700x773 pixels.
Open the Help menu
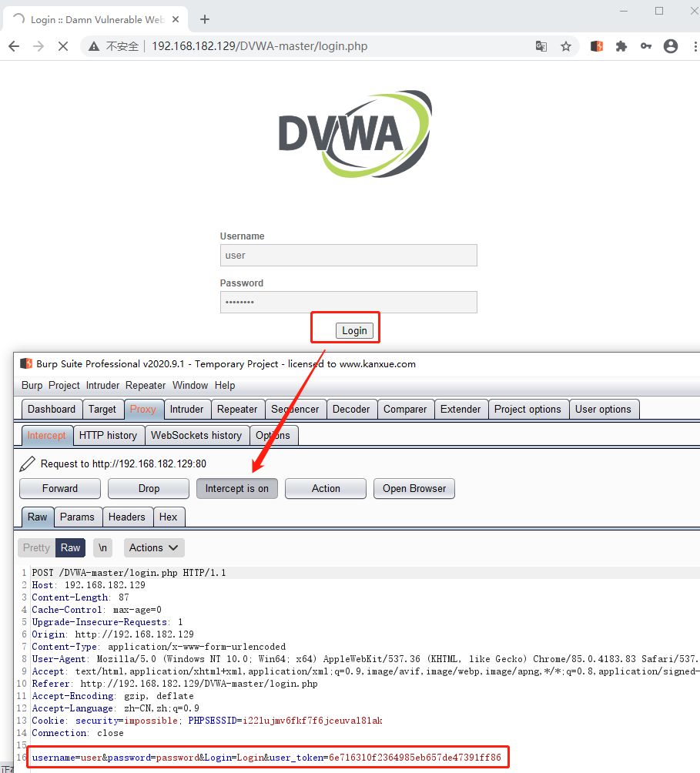pyautogui.click(x=225, y=386)
